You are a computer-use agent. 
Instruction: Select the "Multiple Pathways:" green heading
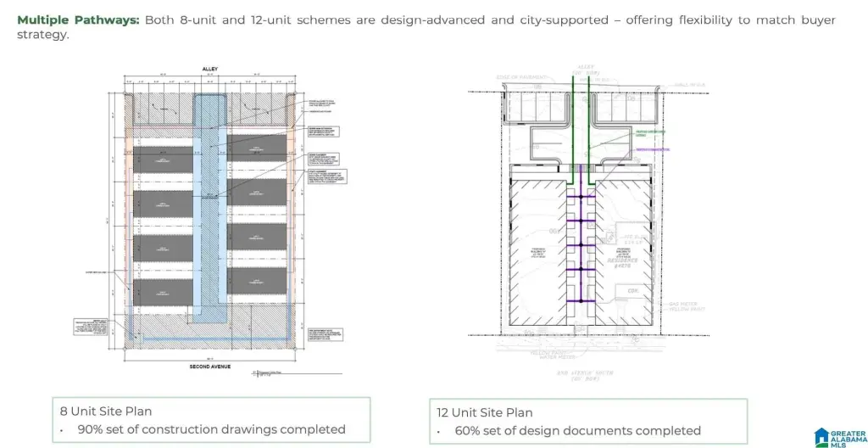click(x=78, y=20)
